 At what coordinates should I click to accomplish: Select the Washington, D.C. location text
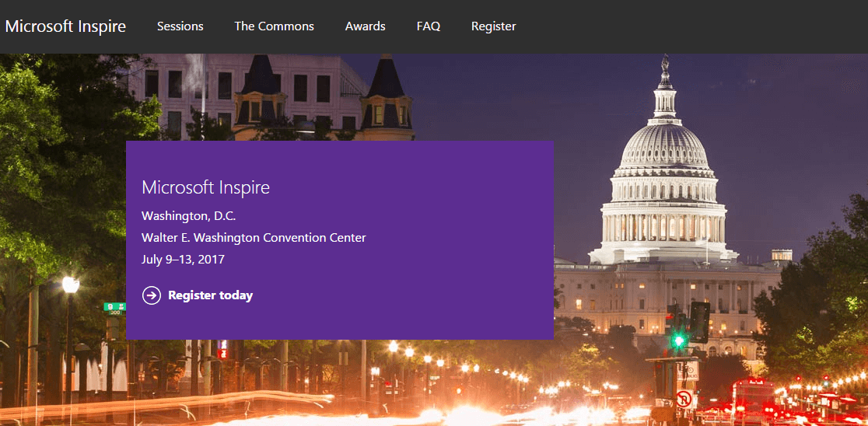(x=189, y=216)
